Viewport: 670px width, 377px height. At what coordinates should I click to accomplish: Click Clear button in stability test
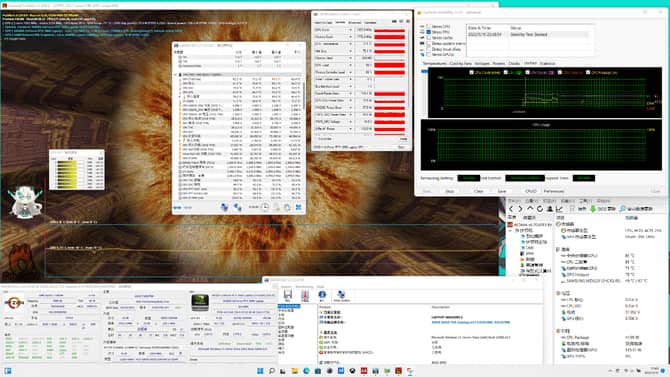[479, 191]
